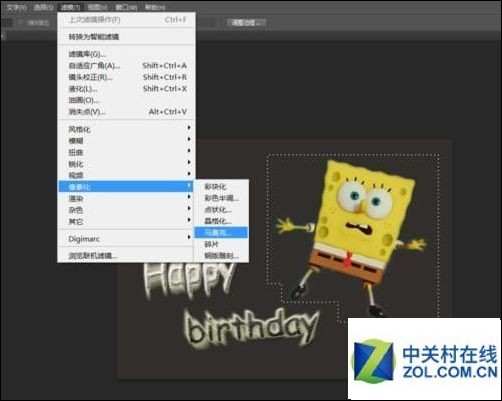Open the 窗口(W) menu in menu bar
The image size is (502, 401).
click(x=126, y=7)
